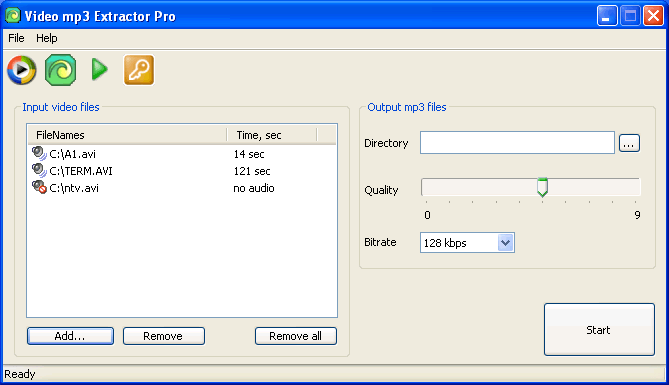Click the Quality slider thumb
The height and width of the screenshot is (385, 669).
[x=542, y=187]
